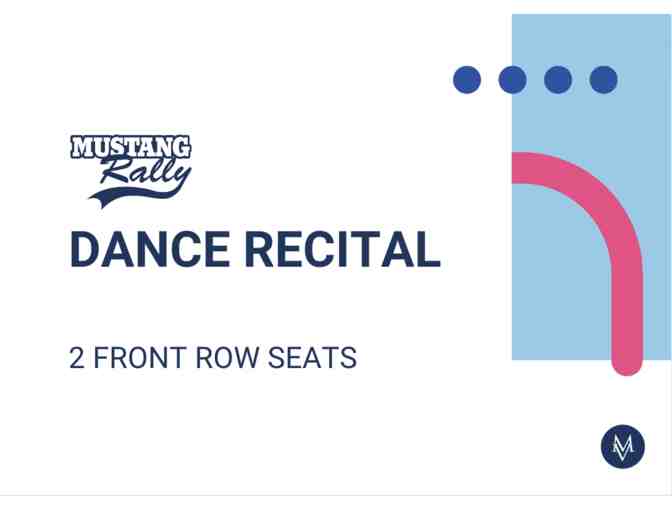Select the leftmost dark blue dot
Image resolution: width=672 pixels, height=510 pixels.
click(x=467, y=79)
